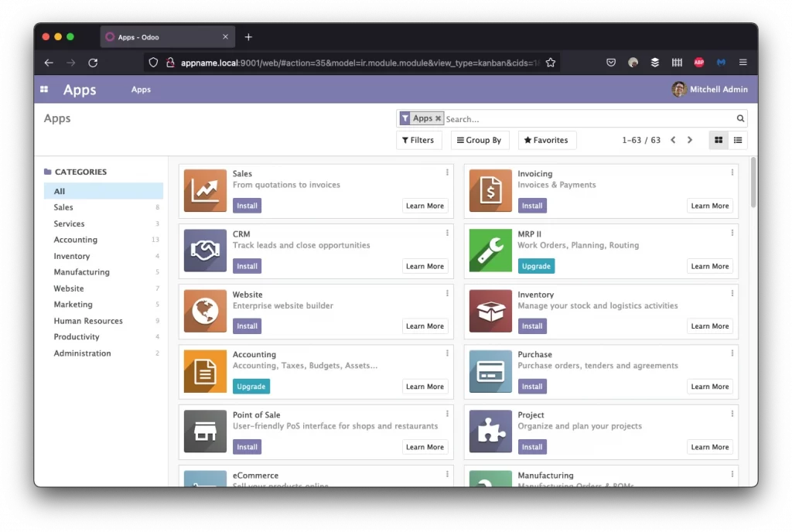Select the Human Resources category
This screenshot has height=532, width=792.
[104, 321]
